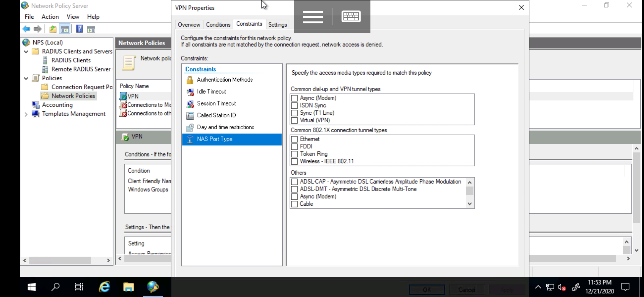Check the ADSL-DMT checkbox in Others
Screen dimensions: 644x297
[x=294, y=189]
